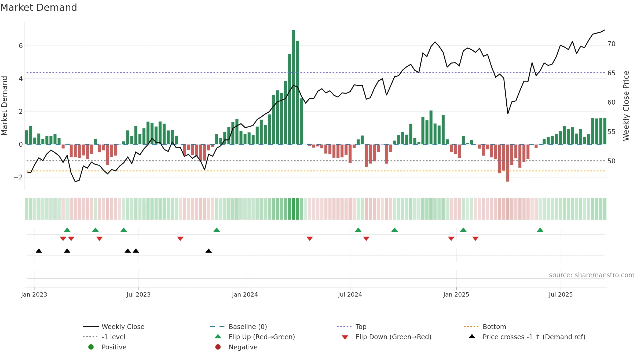Click the Jul 2024 x-axis label
644x362 pixels.
click(350, 294)
